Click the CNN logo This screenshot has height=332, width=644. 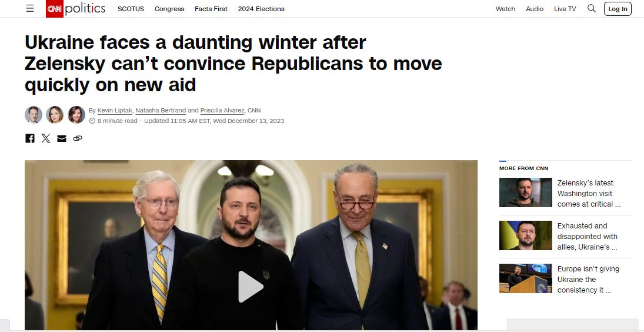55,9
